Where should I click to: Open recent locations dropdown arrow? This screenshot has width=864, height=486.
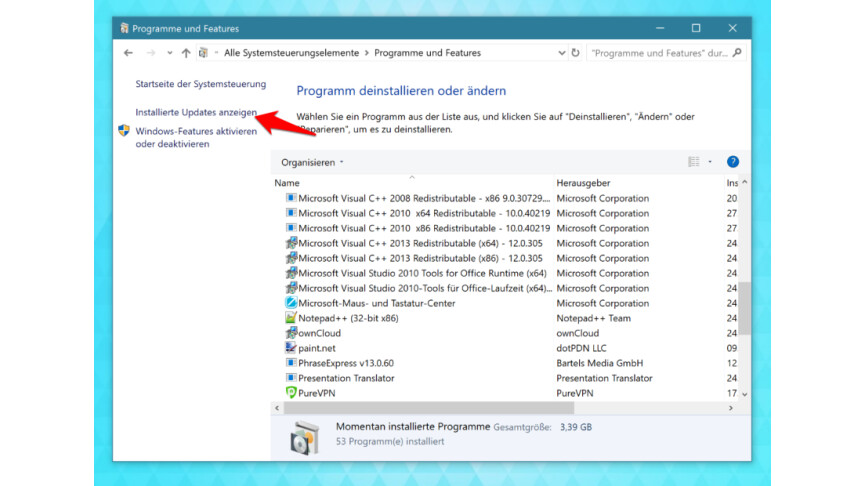pyautogui.click(x=170, y=53)
